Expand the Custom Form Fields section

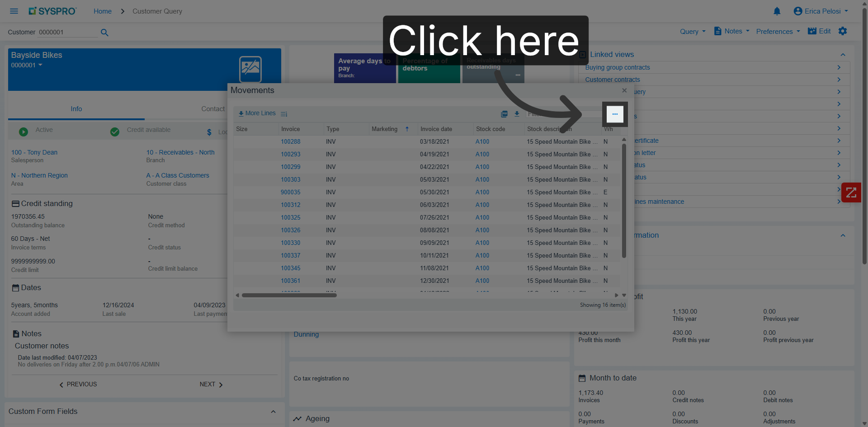[273, 412]
